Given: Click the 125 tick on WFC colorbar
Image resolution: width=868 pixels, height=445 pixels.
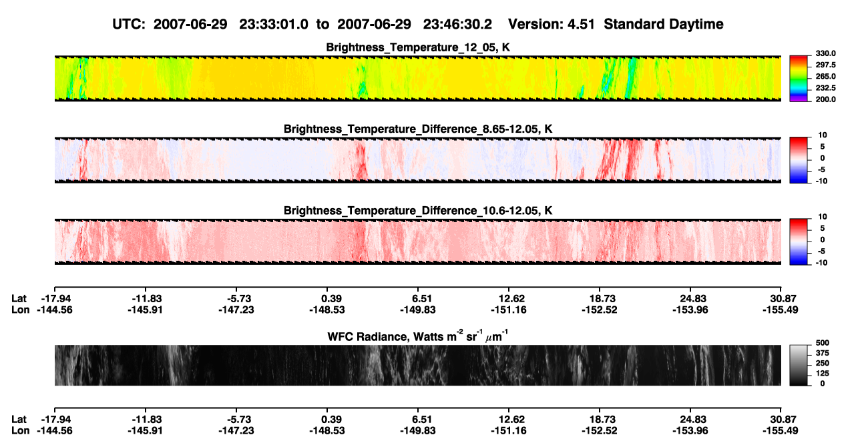Looking at the screenshot, I should coord(822,374).
